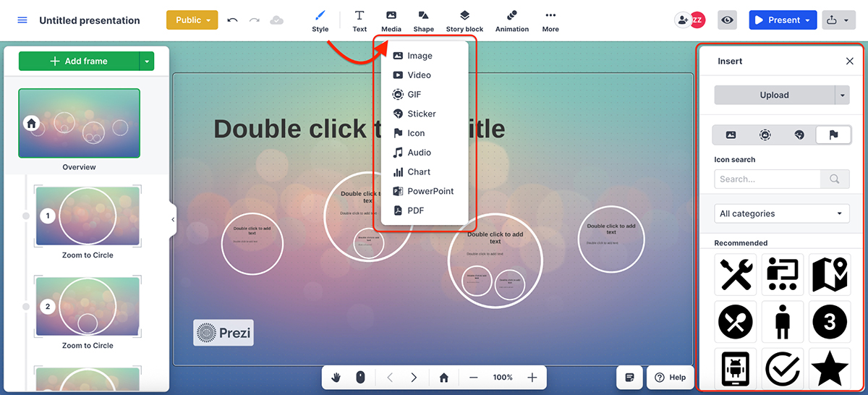Insert the star icon

(830, 369)
